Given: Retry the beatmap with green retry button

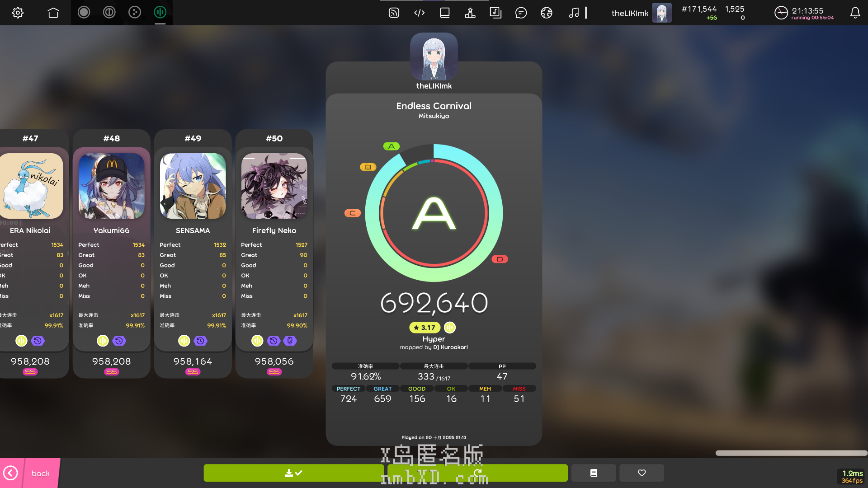Looking at the screenshot, I should pos(477,473).
